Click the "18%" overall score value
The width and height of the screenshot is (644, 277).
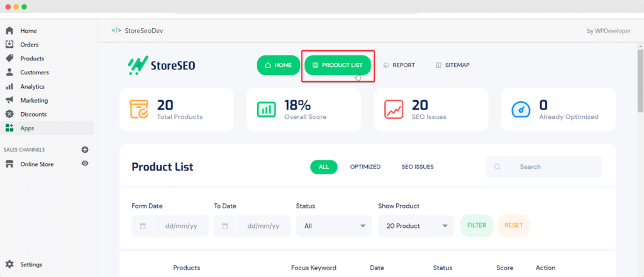(x=297, y=106)
